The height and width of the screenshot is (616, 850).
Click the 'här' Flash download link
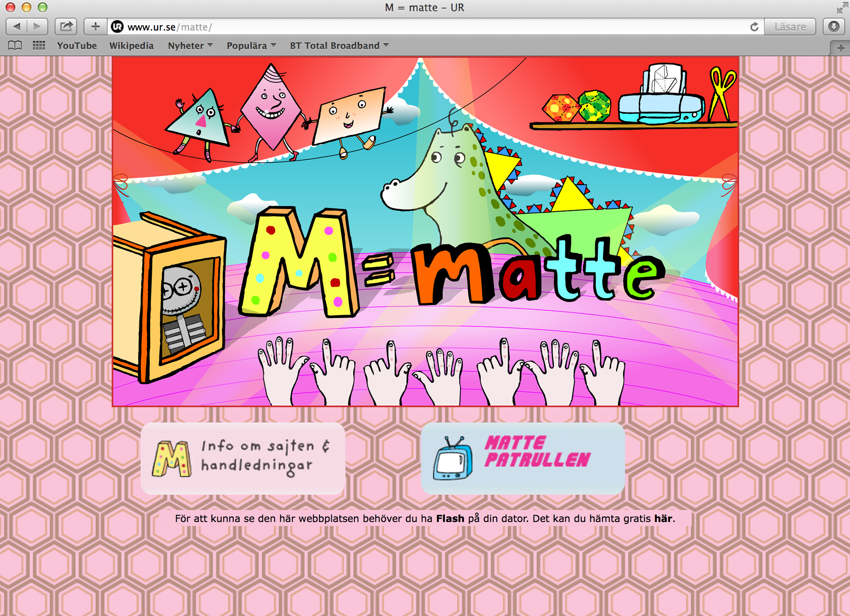(x=663, y=519)
